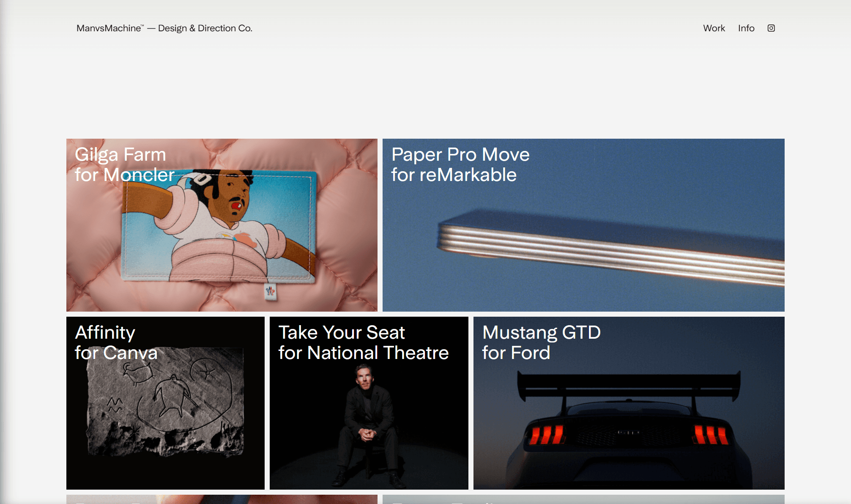
Task: Open the Work menu item
Action: point(714,28)
